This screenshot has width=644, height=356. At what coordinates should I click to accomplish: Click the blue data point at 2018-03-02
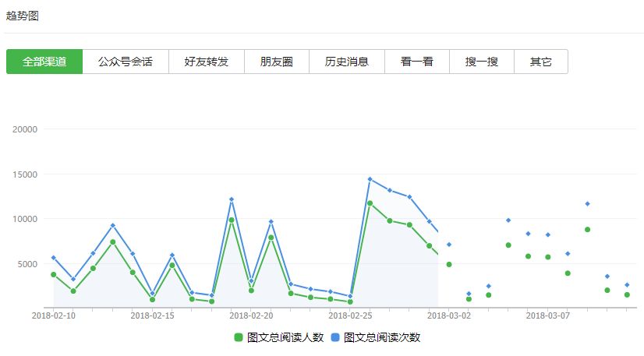point(449,245)
